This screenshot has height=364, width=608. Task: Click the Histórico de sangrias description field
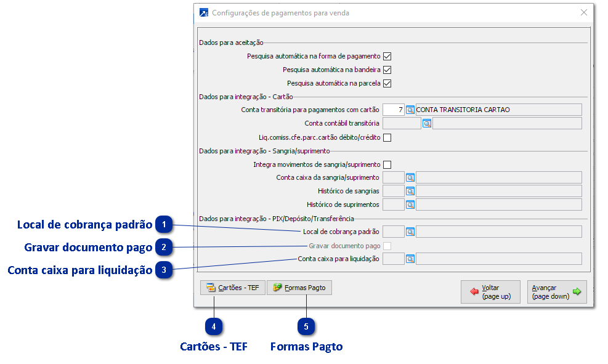coord(498,192)
